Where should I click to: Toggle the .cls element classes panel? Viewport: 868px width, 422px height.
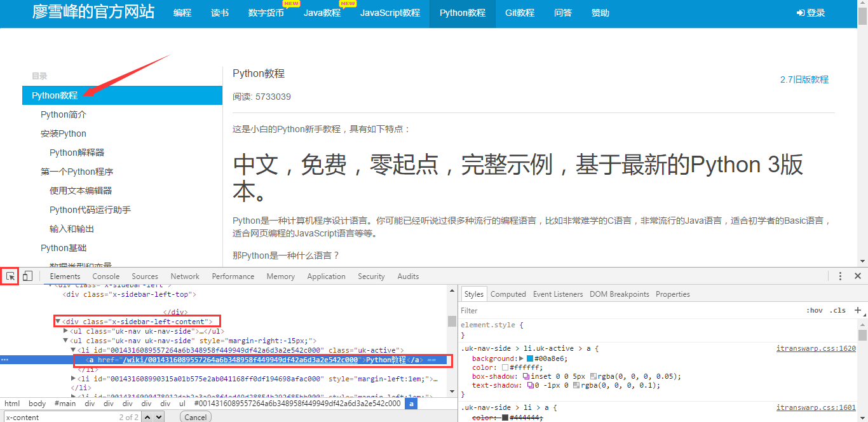coord(839,310)
